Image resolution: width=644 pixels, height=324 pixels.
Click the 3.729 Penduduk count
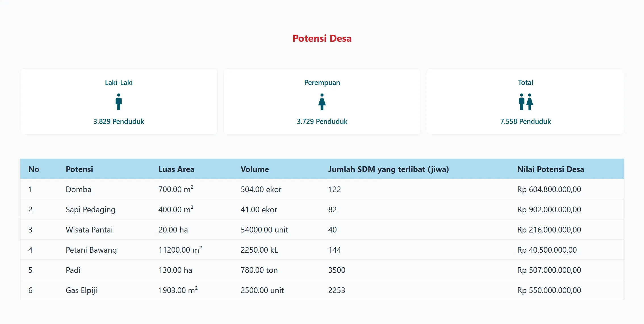point(322,121)
